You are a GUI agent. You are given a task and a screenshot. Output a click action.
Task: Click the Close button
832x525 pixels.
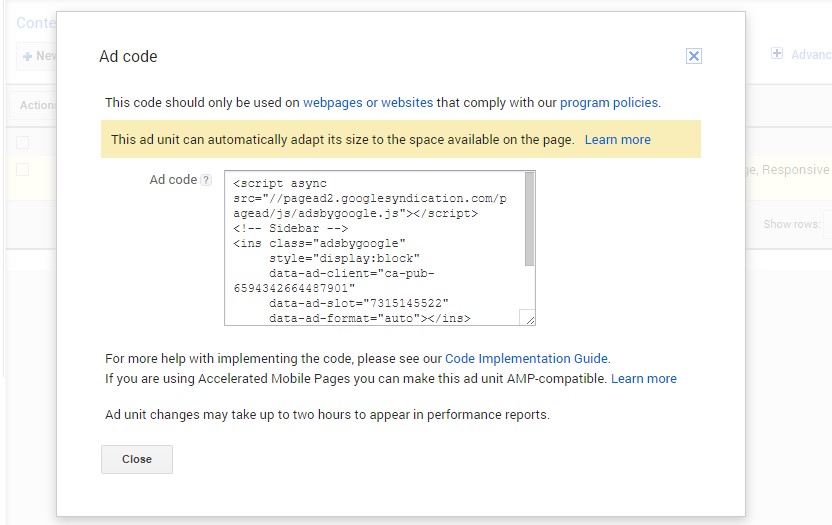[137, 459]
